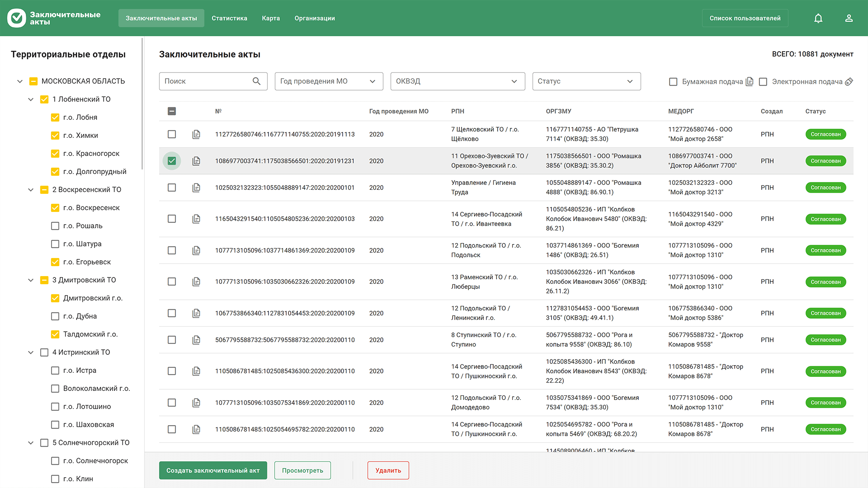
Task: Select Волоколамский г.о. tree label
Action: [x=97, y=389]
